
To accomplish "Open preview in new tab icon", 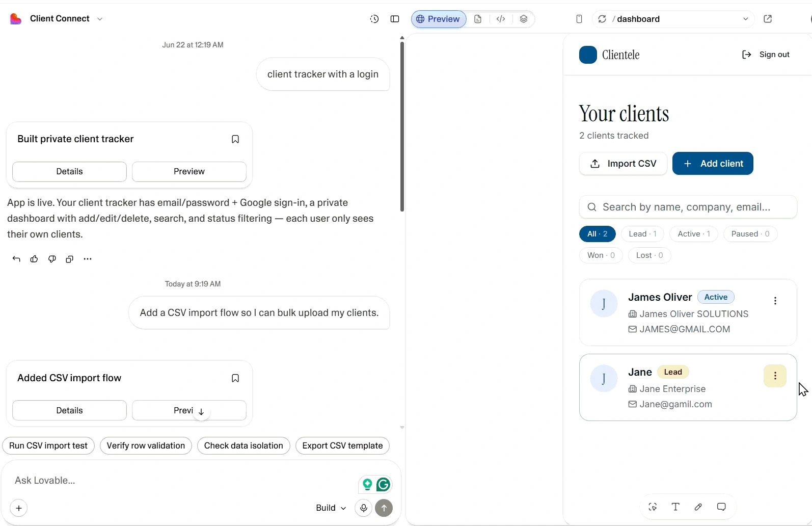I will pos(768,19).
